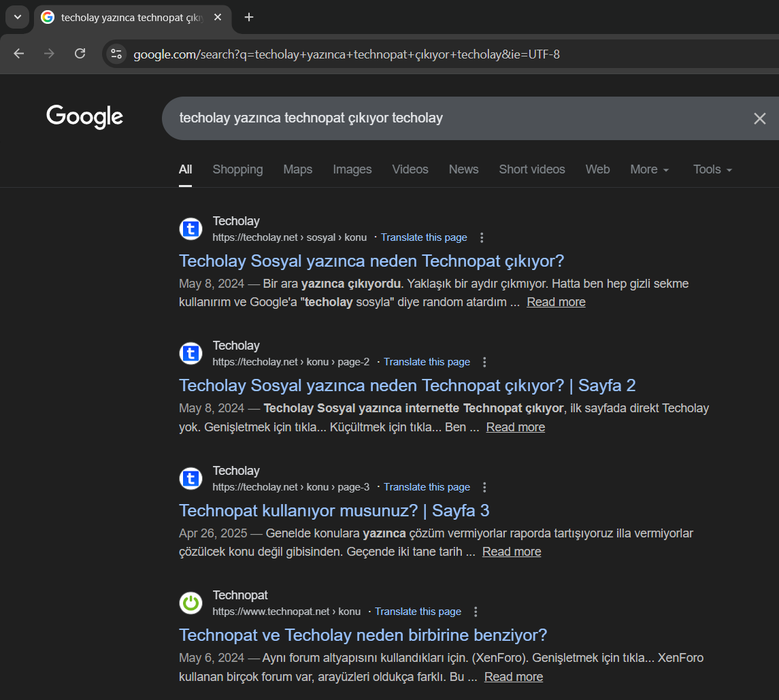This screenshot has height=700, width=779.
Task: Click the Techolay favicon of first result
Action: tap(190, 229)
